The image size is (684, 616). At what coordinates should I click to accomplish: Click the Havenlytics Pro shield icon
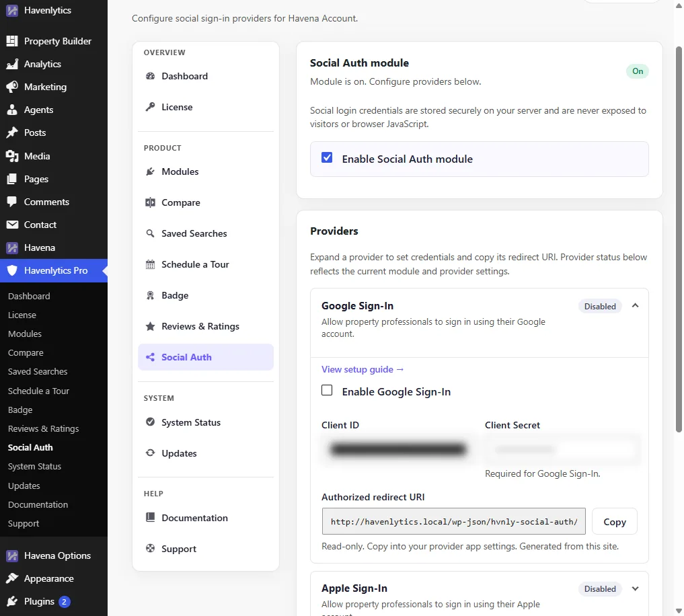[12, 270]
